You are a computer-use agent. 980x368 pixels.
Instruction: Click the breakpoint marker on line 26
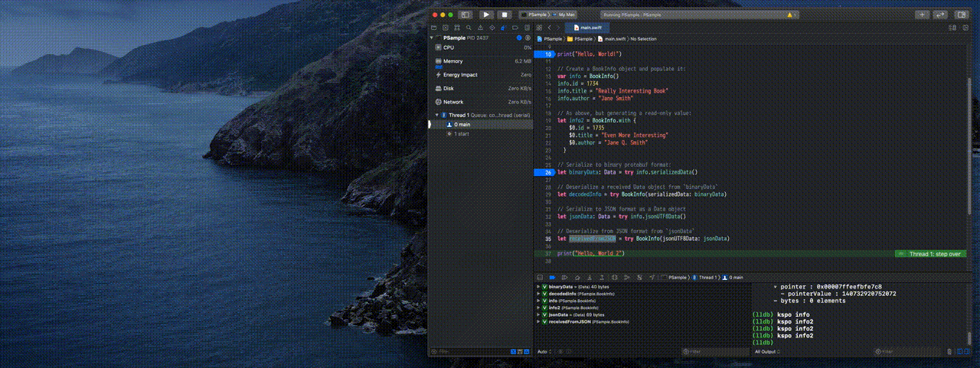[x=546, y=173]
